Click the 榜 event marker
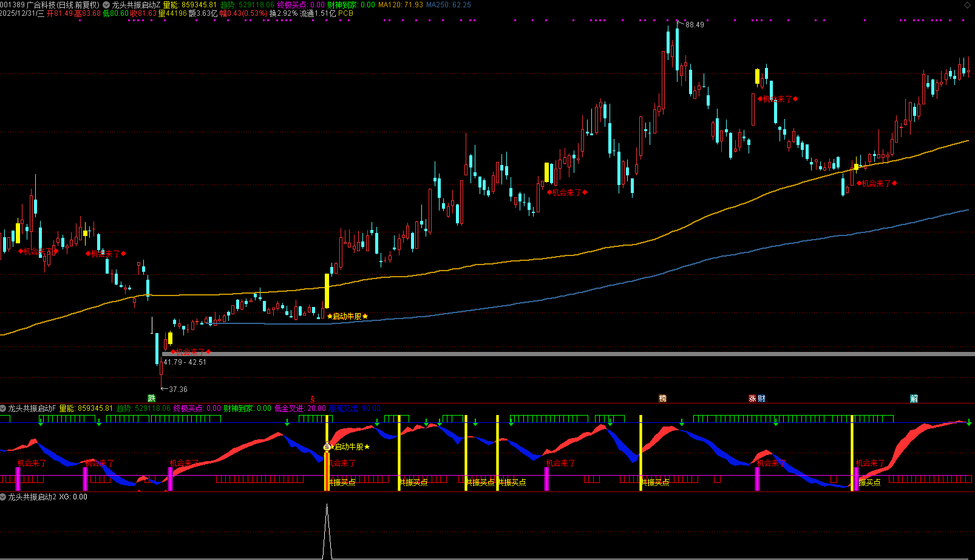Image resolution: width=975 pixels, height=560 pixels. pyautogui.click(x=663, y=399)
